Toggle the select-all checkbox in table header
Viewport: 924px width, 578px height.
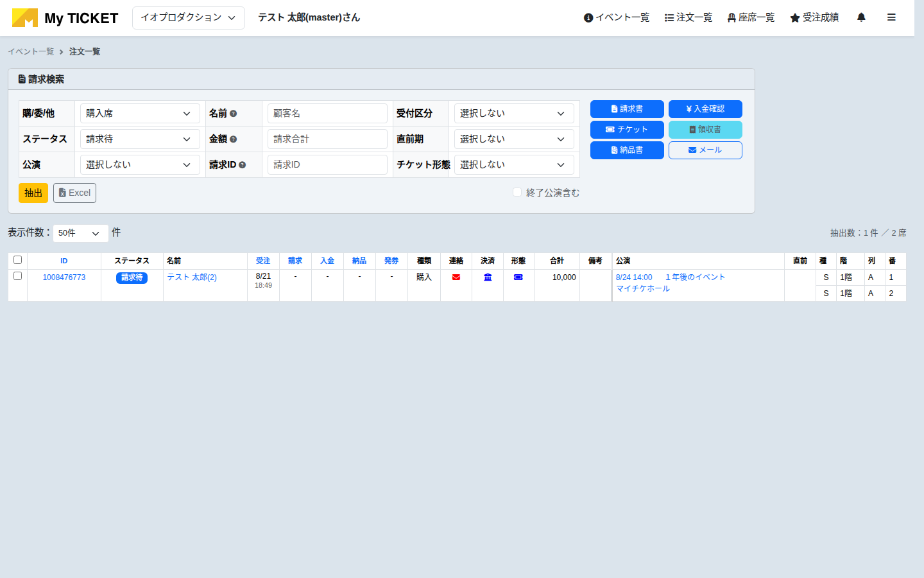(x=18, y=260)
